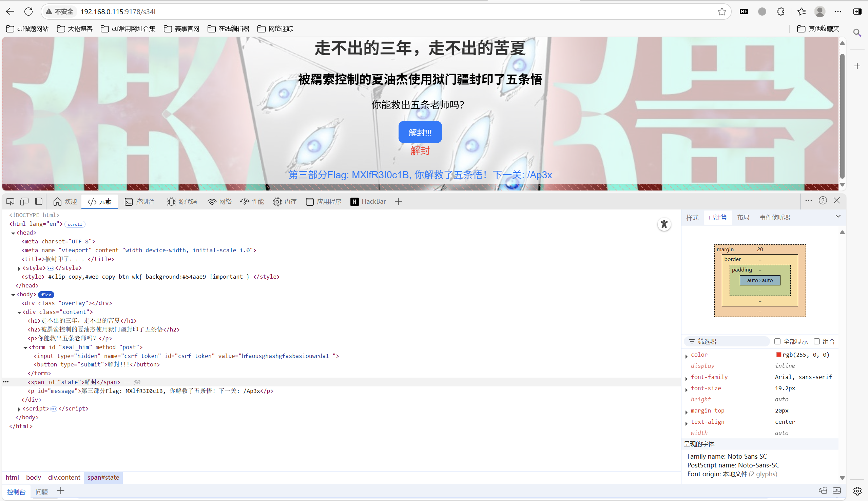
Task: Enable the 组合 checkbox
Action: click(817, 341)
